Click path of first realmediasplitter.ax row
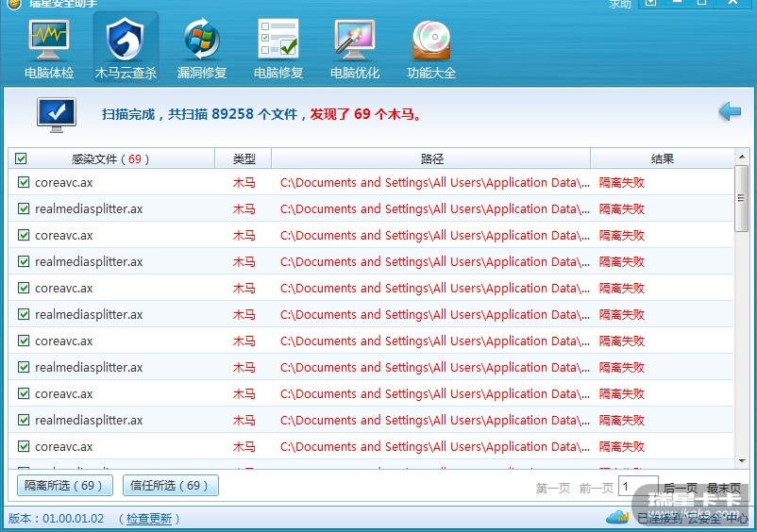Viewport: 757px width, 532px height. [x=434, y=208]
